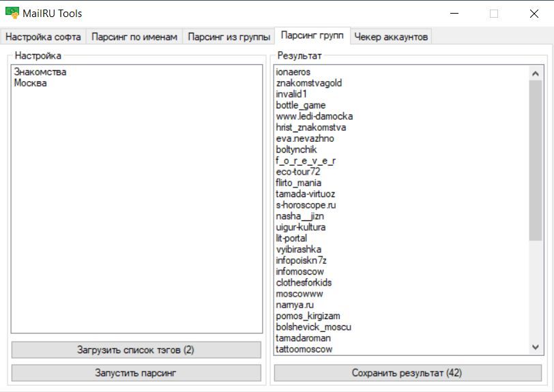Click the results list scrollbar thumb
554x392 pixels.
pyautogui.click(x=535, y=160)
